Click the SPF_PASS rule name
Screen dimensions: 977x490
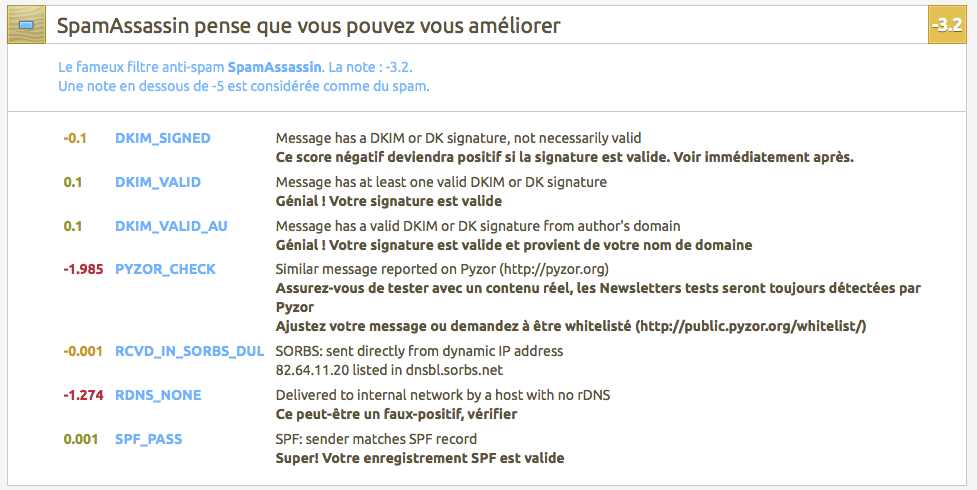tap(149, 439)
